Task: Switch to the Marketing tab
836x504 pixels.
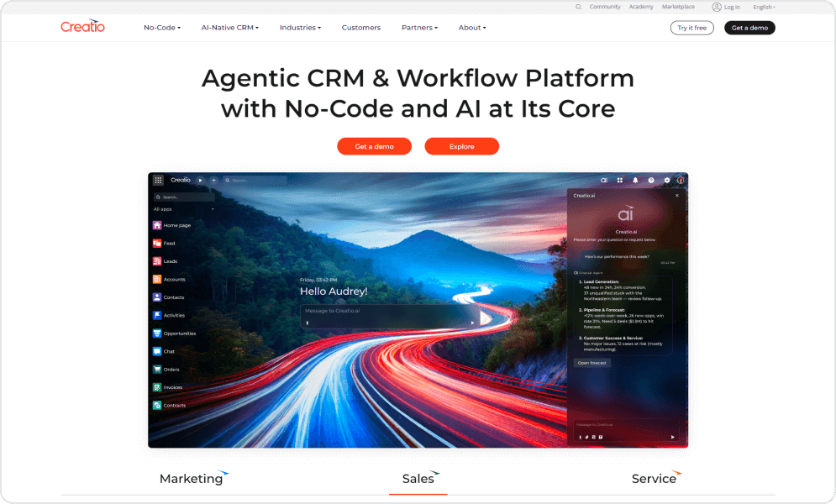Action: [x=192, y=479]
